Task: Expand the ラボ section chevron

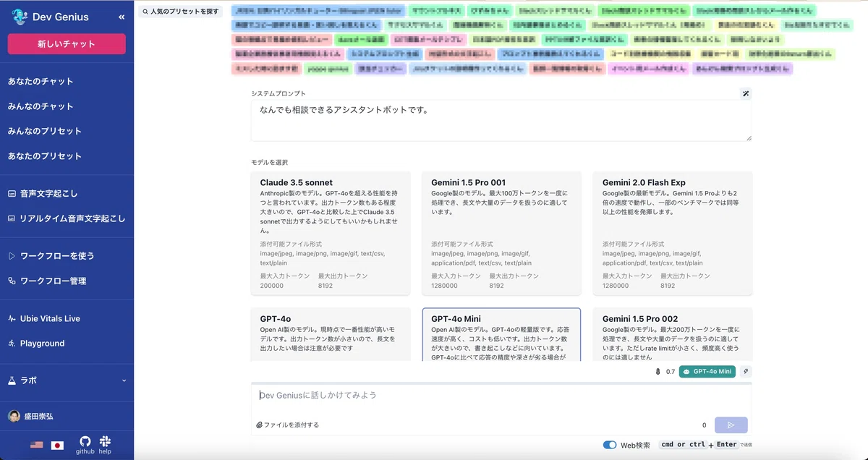Action: [x=124, y=380]
